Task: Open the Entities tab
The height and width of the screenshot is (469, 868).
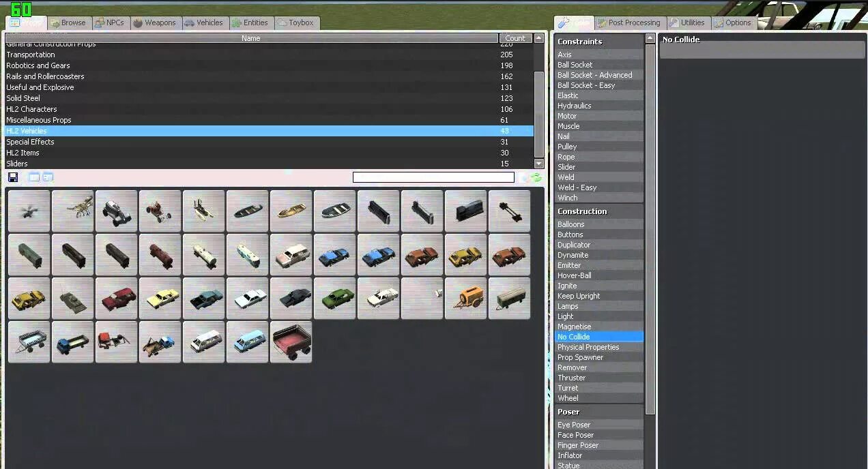Action: [250, 22]
